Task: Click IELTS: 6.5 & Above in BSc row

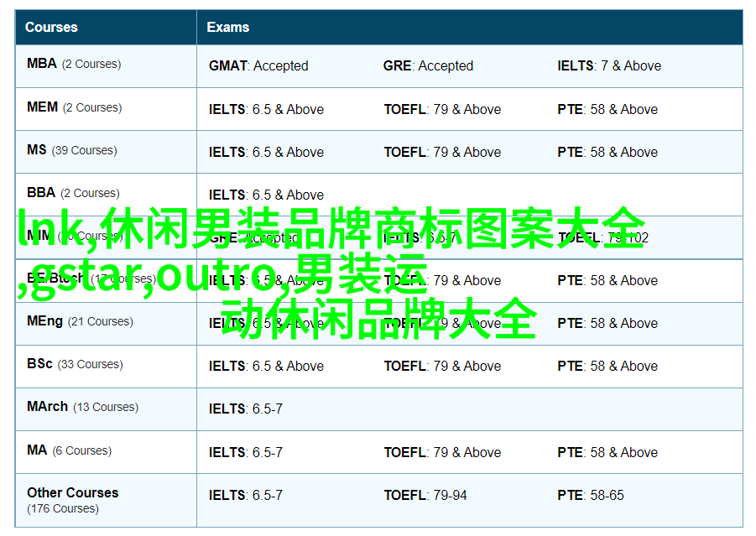Action: tap(266, 367)
